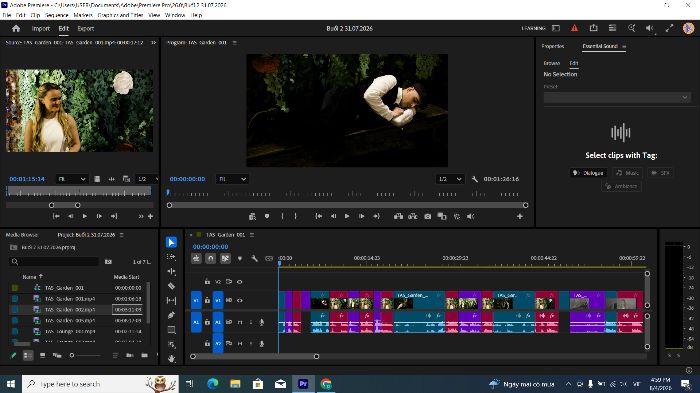The height and width of the screenshot is (393, 700).
Task: Click the Home icon in header
Action: click(x=16, y=28)
